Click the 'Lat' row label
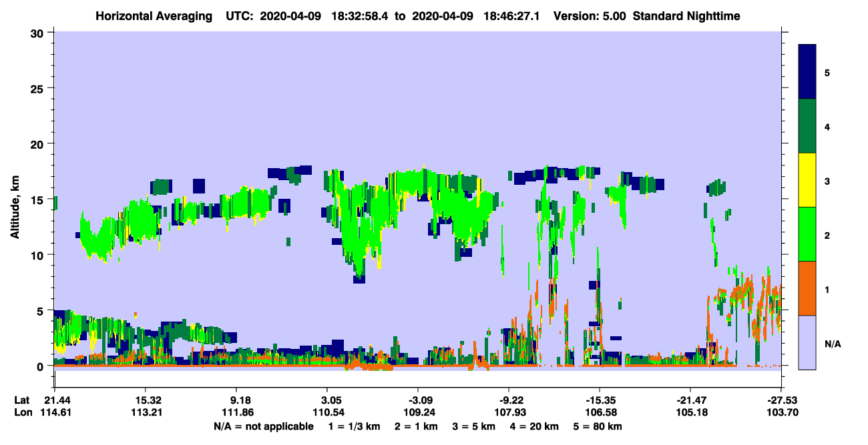 21,400
